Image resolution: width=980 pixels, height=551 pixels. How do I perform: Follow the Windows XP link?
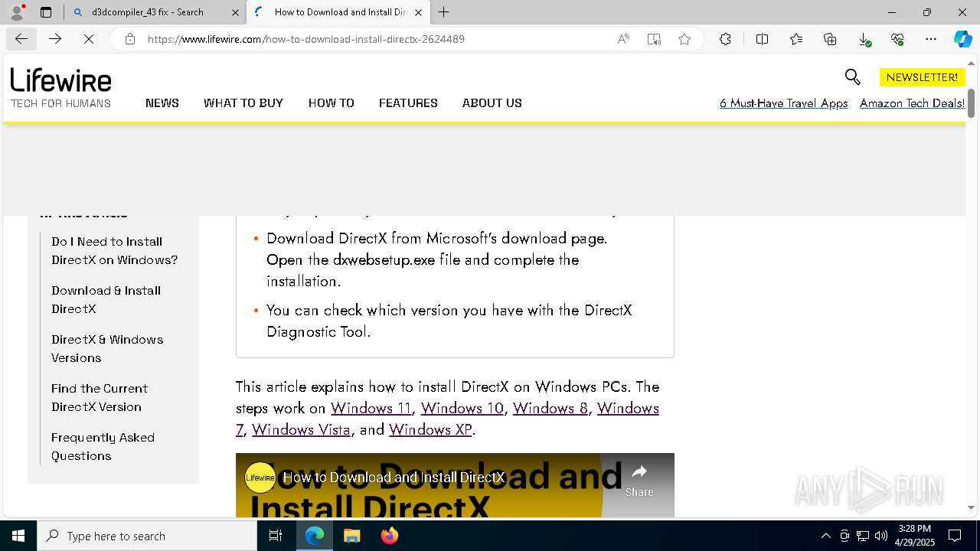[430, 429]
